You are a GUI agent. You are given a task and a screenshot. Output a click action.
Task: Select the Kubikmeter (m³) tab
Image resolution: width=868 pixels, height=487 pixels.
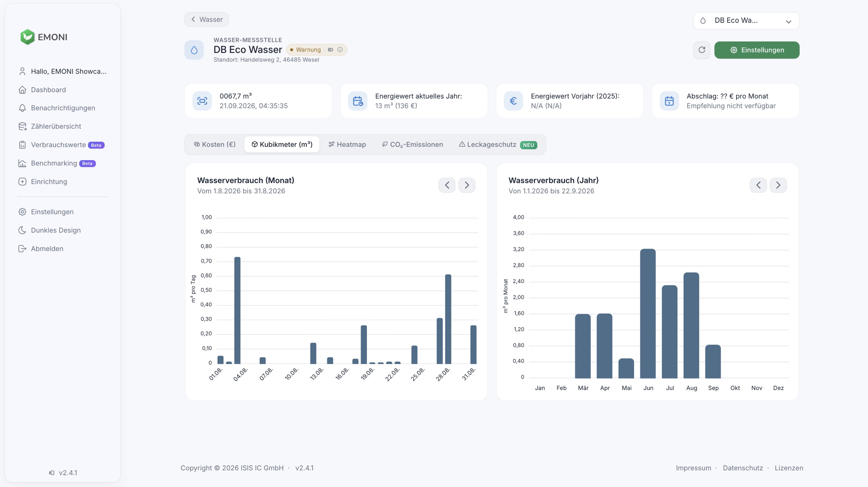point(282,145)
